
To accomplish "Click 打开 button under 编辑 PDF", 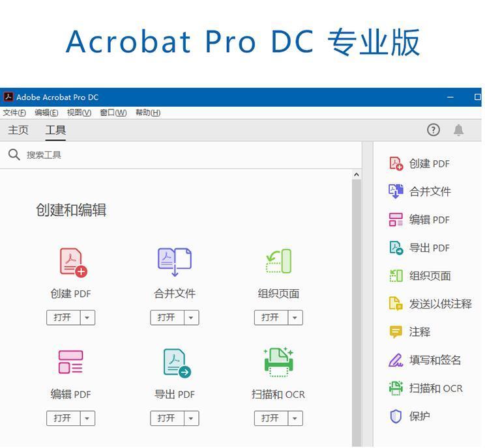I will (63, 418).
